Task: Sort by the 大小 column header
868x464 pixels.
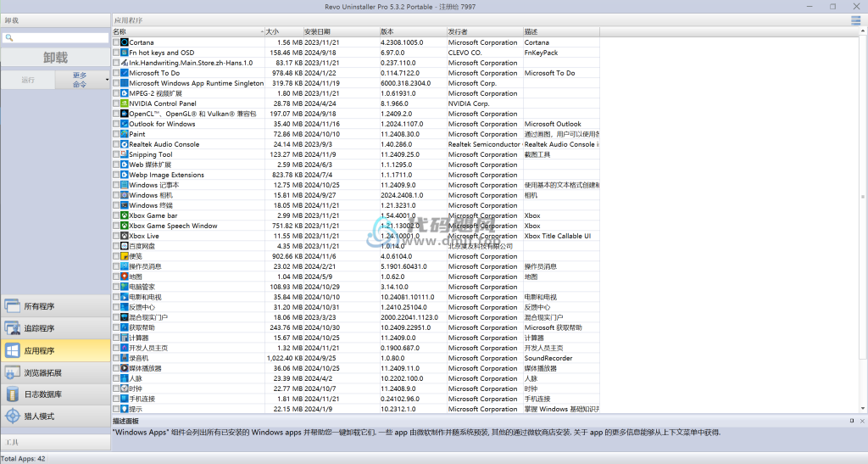Action: (283, 31)
